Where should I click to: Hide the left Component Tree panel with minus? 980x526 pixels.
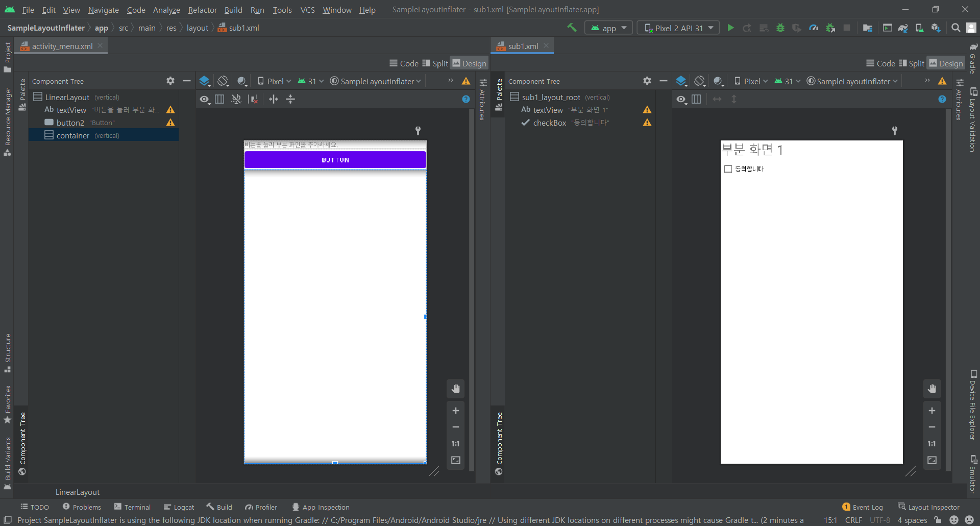click(187, 81)
